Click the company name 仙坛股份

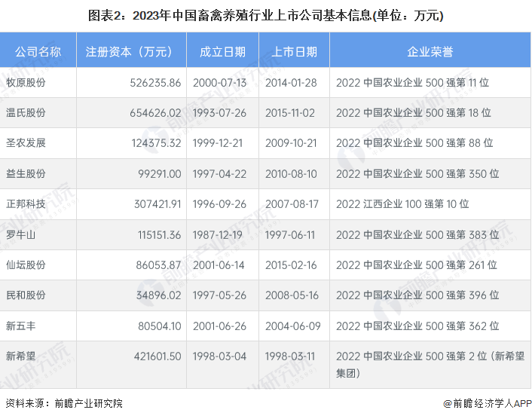tap(26, 265)
